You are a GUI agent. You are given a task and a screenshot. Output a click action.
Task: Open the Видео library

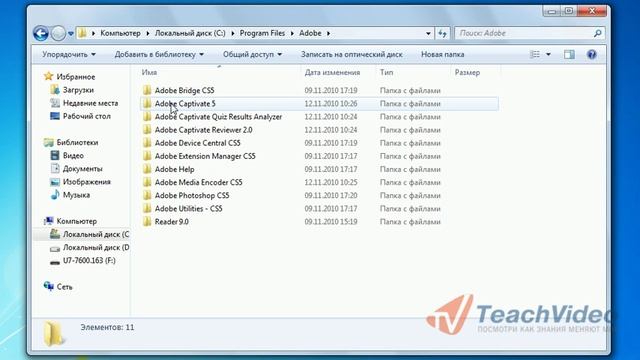pos(73,156)
